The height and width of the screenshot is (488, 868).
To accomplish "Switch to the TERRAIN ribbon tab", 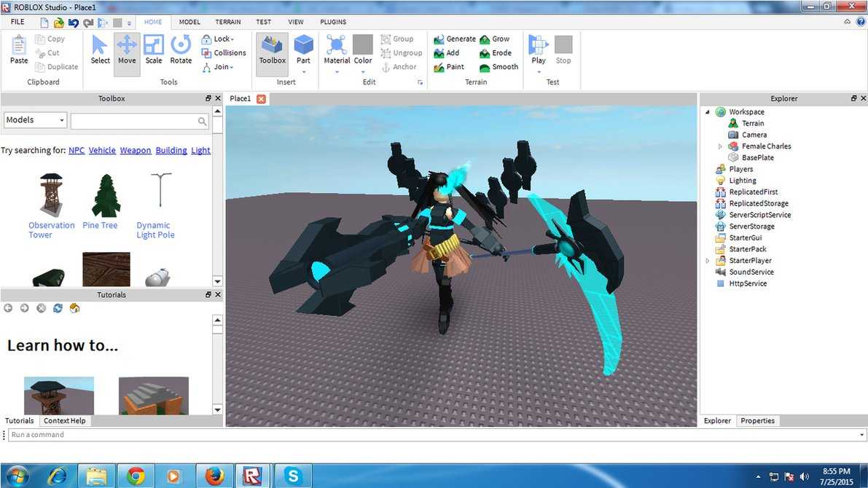I will click(x=228, y=22).
